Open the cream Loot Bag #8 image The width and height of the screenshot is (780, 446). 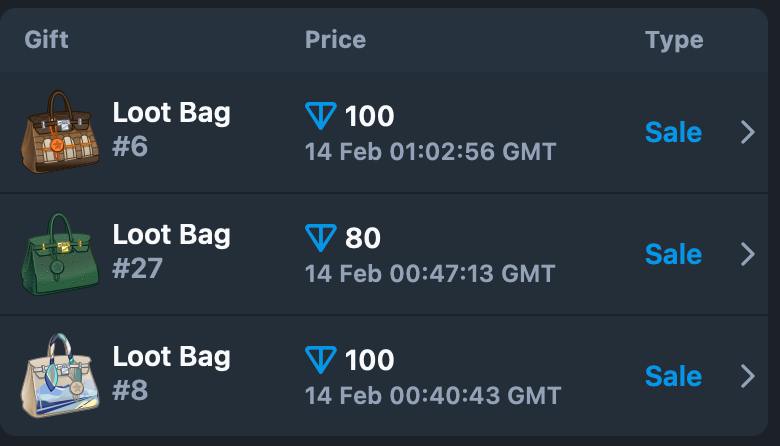click(60, 376)
